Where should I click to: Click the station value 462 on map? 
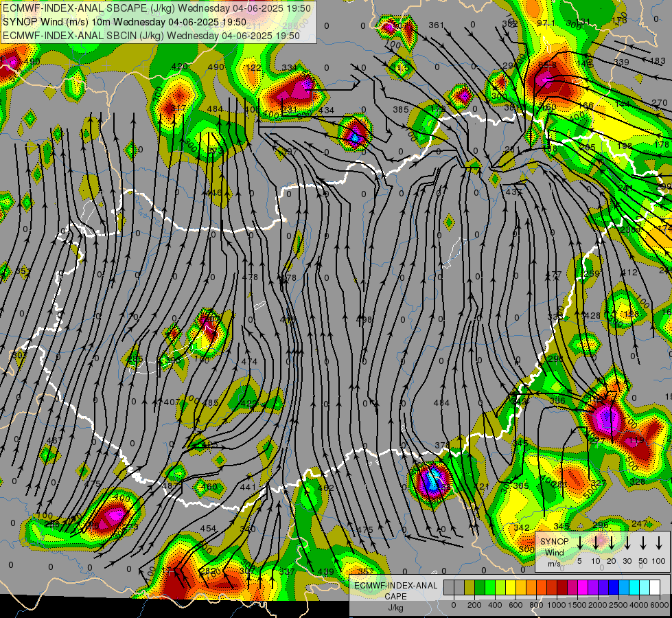(x=326, y=488)
